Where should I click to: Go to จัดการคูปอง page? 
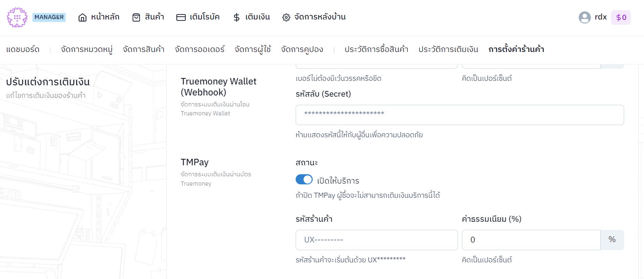click(x=302, y=50)
